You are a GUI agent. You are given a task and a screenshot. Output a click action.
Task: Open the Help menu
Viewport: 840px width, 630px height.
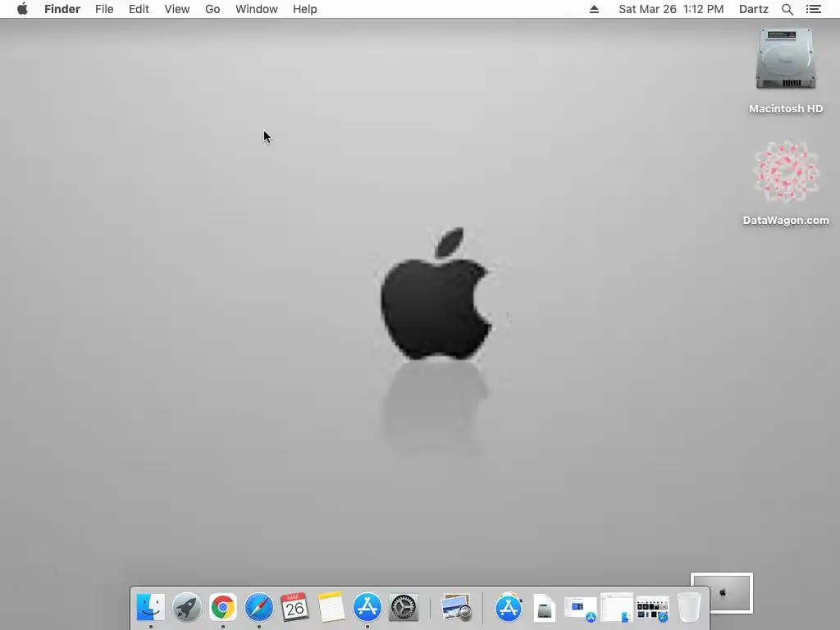tap(305, 9)
